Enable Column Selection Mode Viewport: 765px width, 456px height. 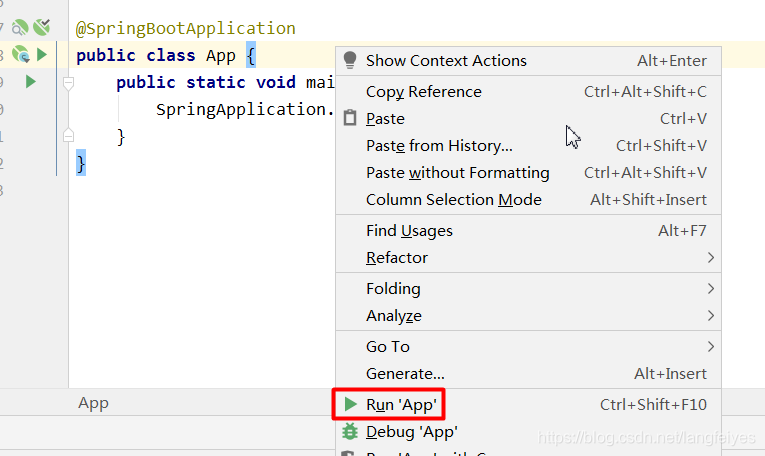[x=528, y=199]
